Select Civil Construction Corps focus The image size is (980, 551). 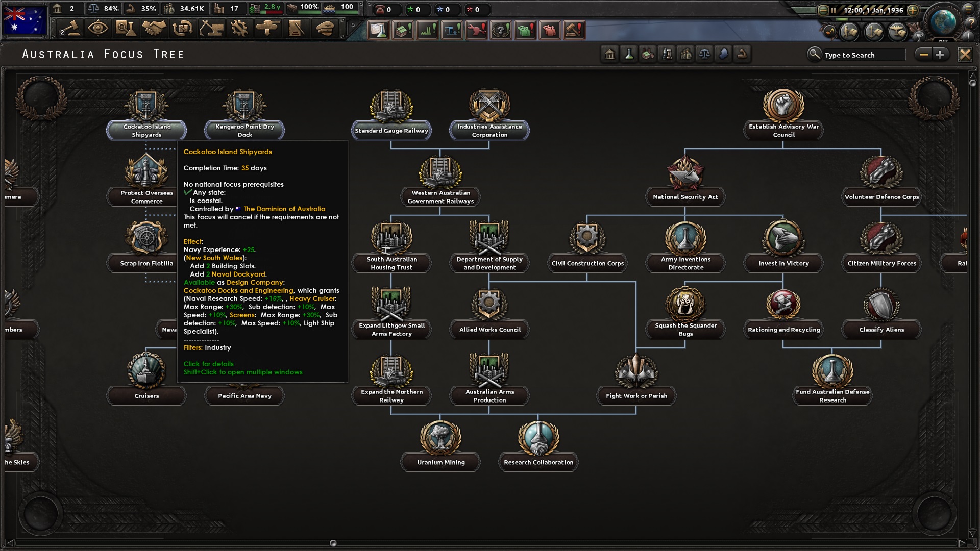pyautogui.click(x=587, y=247)
